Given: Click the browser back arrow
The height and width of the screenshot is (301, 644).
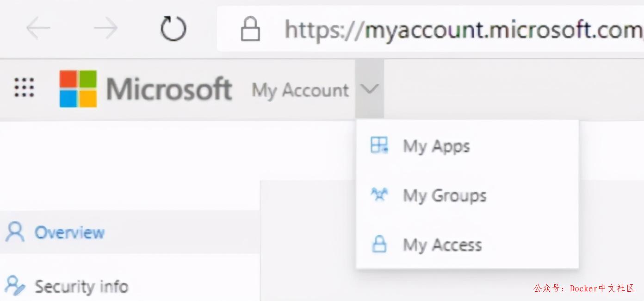Looking at the screenshot, I should point(38,29).
